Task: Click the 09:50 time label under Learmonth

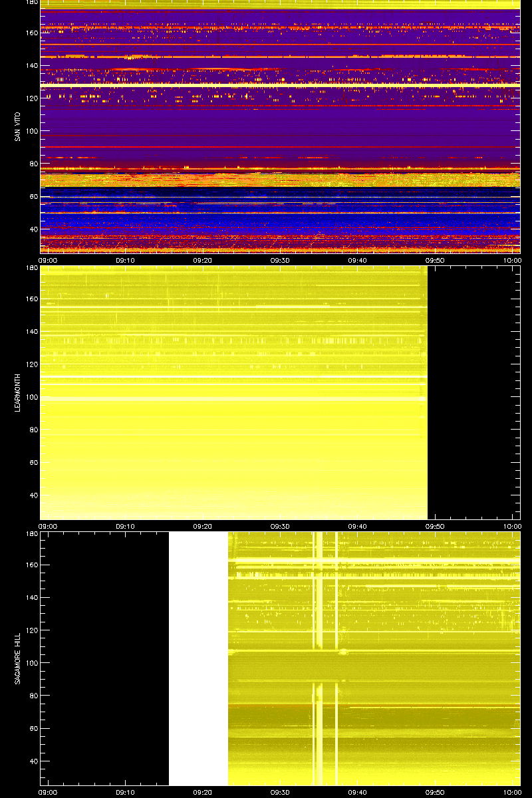Action: click(x=435, y=526)
